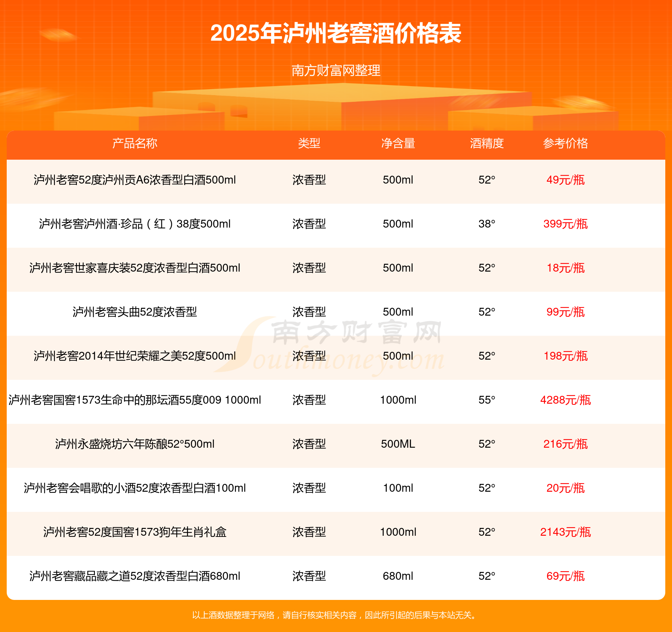
Task: Click '500ml' in the 399元/瓶 row
Action: click(398, 224)
